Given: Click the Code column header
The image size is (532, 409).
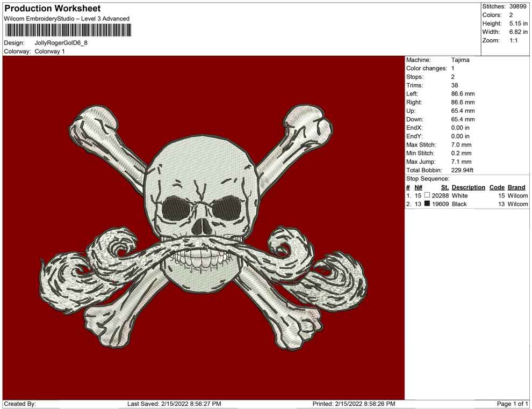Looking at the screenshot, I should point(497,187).
